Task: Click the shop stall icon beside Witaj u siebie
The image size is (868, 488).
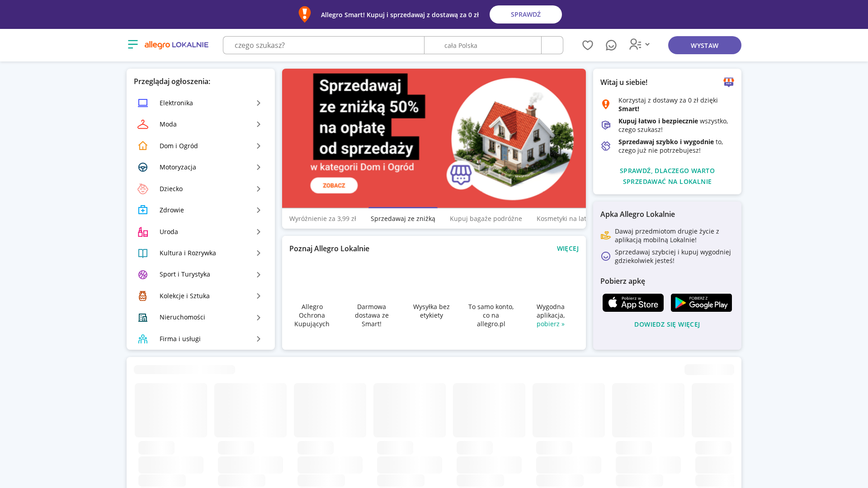Action: (729, 82)
